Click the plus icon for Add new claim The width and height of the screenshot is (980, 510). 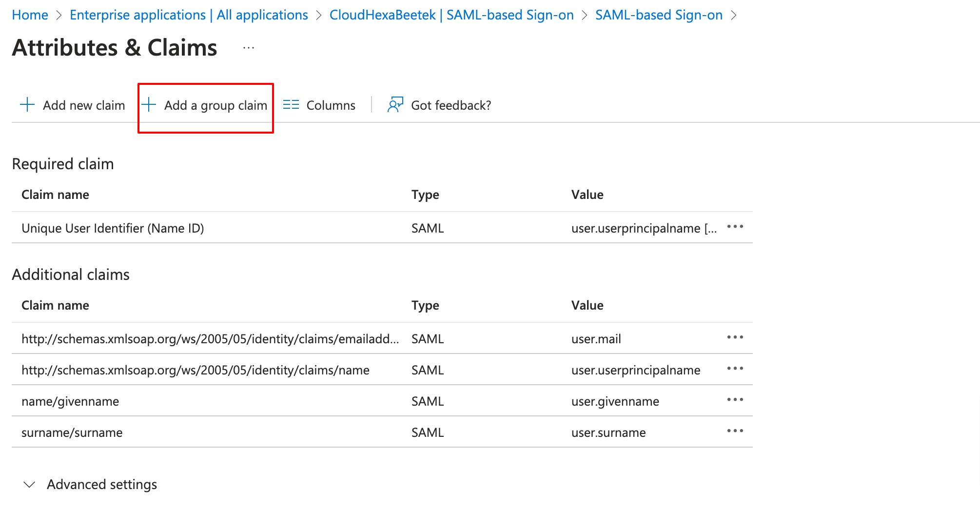click(x=27, y=105)
